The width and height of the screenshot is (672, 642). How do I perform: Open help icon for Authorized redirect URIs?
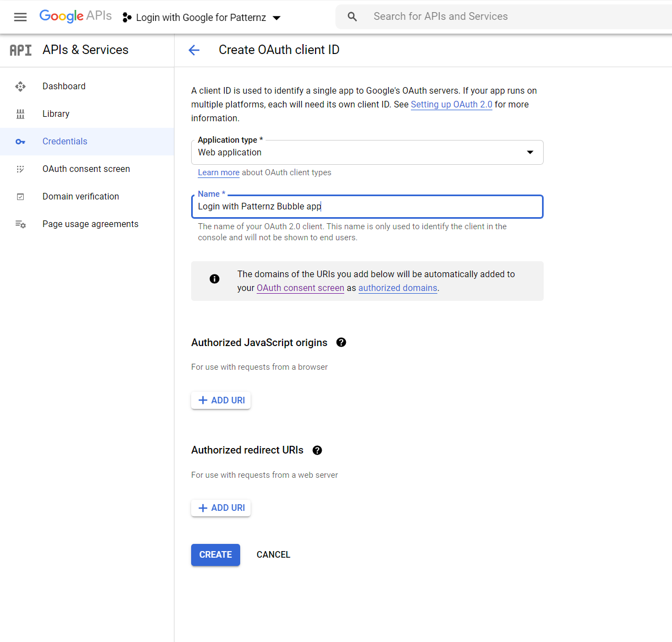pos(317,450)
